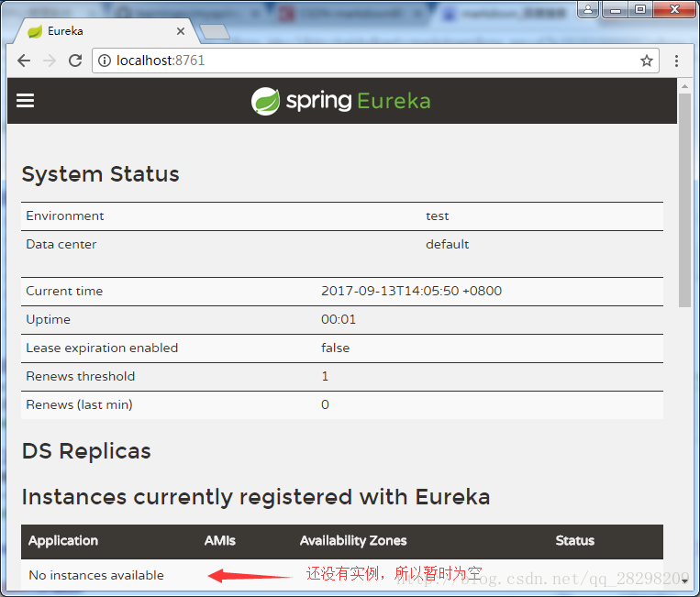
Task: Click the AMIs column header
Action: point(219,541)
